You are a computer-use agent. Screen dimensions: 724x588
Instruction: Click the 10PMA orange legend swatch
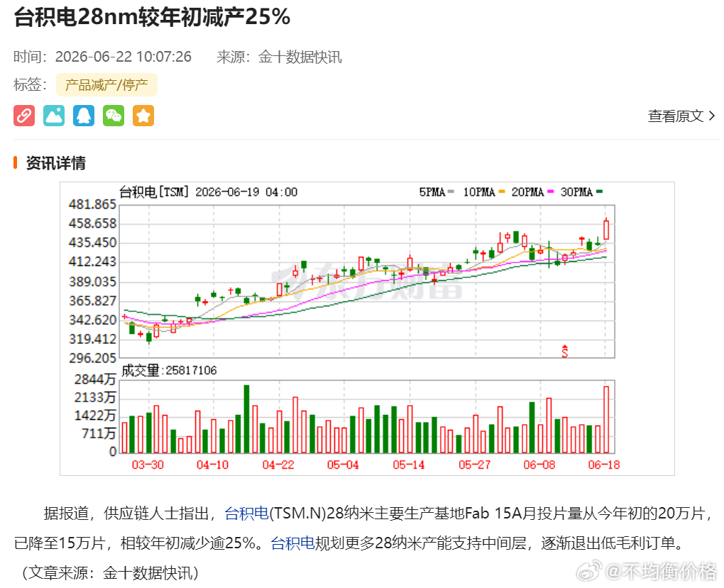tap(502, 192)
